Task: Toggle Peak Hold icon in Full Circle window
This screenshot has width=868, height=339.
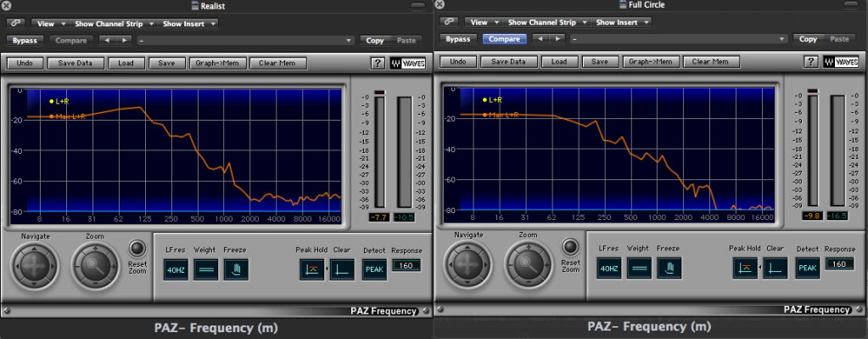Action: tap(745, 268)
